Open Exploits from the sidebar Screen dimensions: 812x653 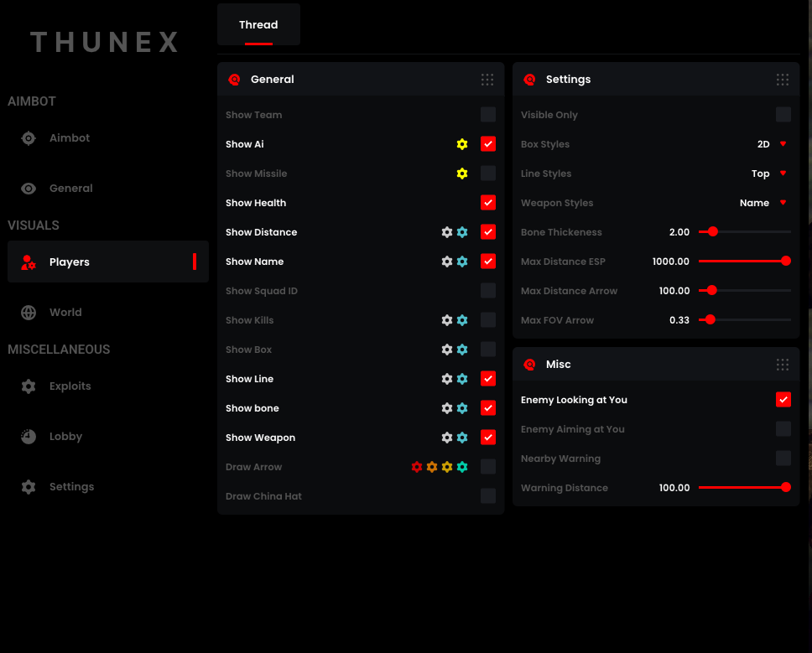tap(28, 386)
